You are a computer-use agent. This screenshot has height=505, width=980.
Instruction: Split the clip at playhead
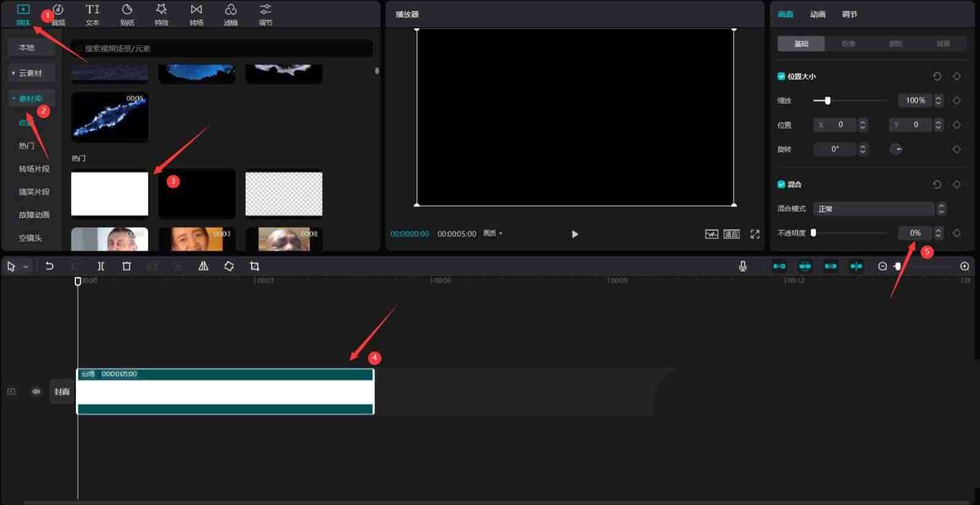coord(101,266)
